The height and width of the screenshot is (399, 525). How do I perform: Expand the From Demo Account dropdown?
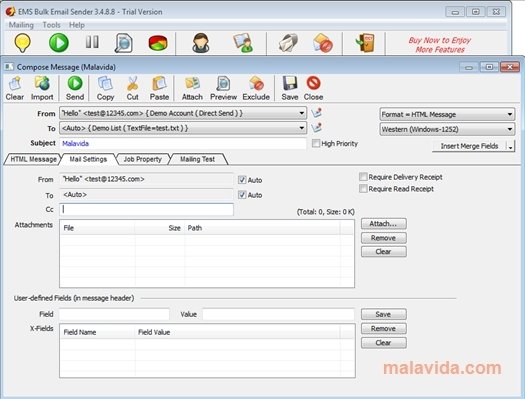301,113
